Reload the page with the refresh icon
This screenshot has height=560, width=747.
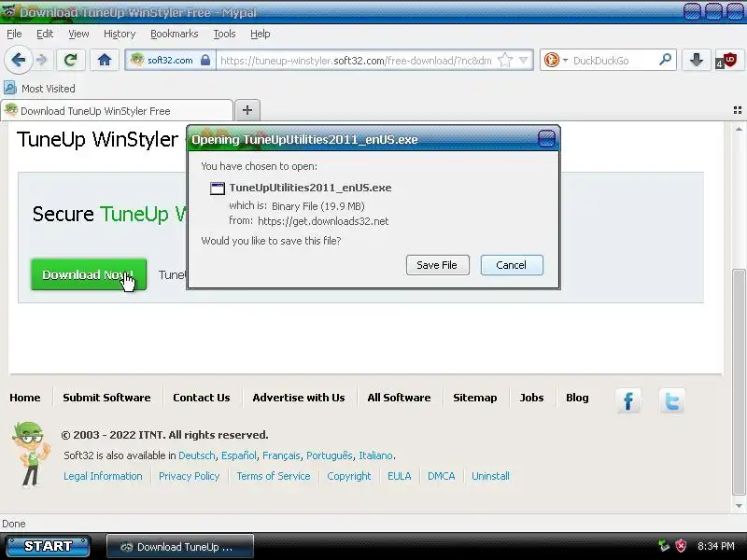(71, 60)
